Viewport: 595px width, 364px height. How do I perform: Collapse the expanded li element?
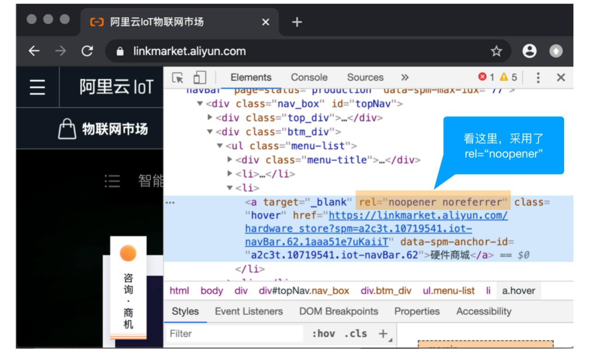coord(229,188)
